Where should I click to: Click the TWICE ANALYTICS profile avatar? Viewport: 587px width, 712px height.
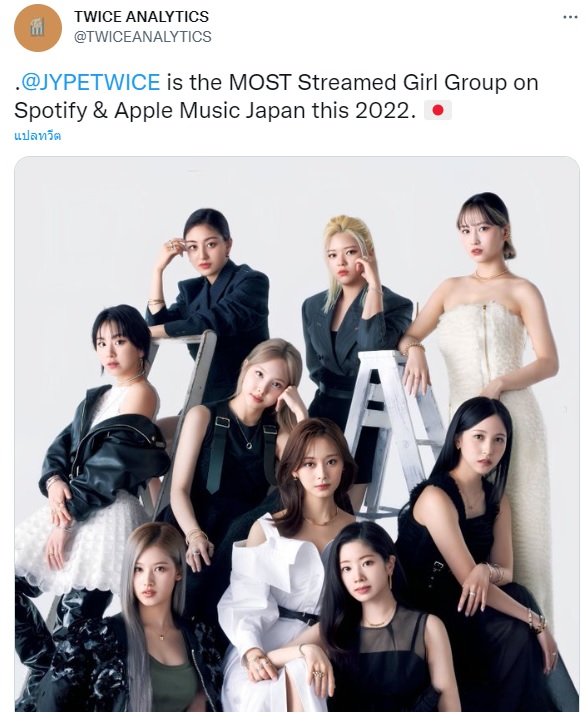[x=38, y=28]
